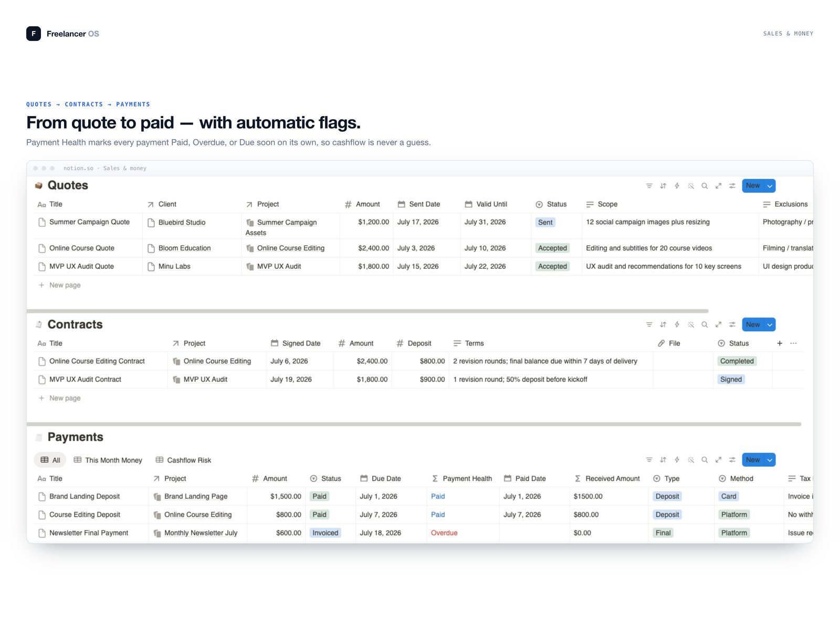Click the Sent status tag
Image resolution: width=840 pixels, height=630 pixels.
pos(545,223)
